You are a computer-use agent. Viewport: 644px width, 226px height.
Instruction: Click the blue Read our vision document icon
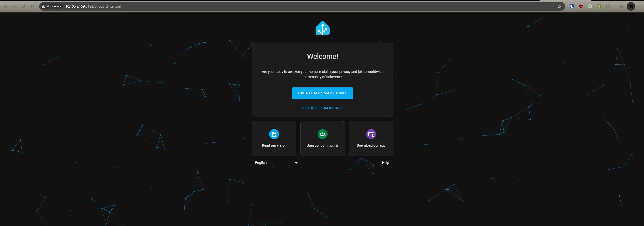[x=274, y=134]
